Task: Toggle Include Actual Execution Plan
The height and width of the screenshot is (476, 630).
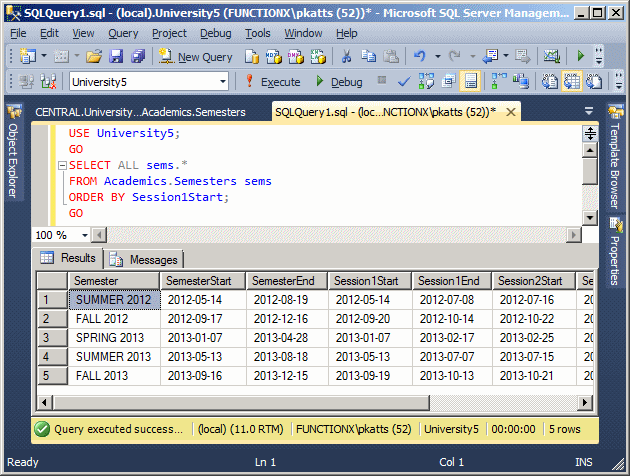Action: (499, 82)
